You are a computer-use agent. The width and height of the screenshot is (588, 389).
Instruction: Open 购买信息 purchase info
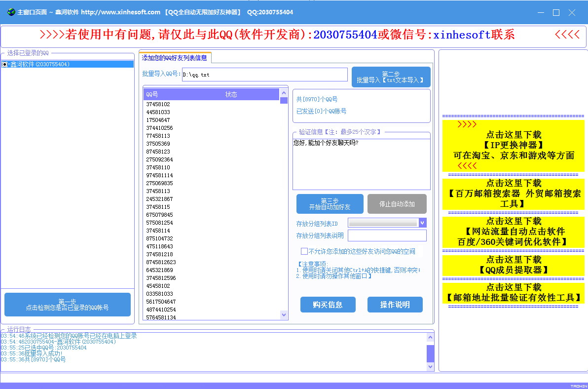(328, 305)
